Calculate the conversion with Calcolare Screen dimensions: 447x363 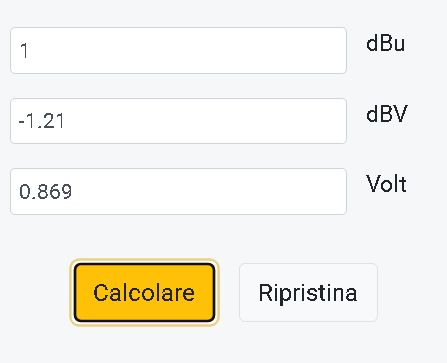(x=144, y=292)
